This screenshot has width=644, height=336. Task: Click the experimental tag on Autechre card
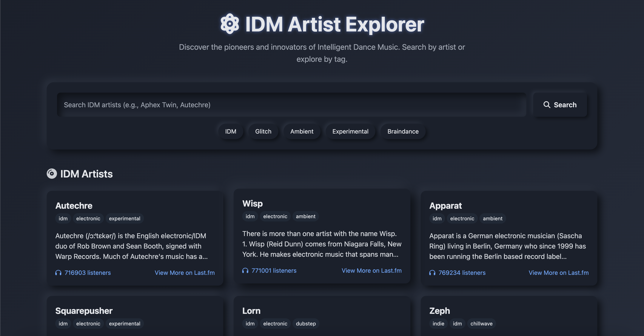pyautogui.click(x=124, y=218)
